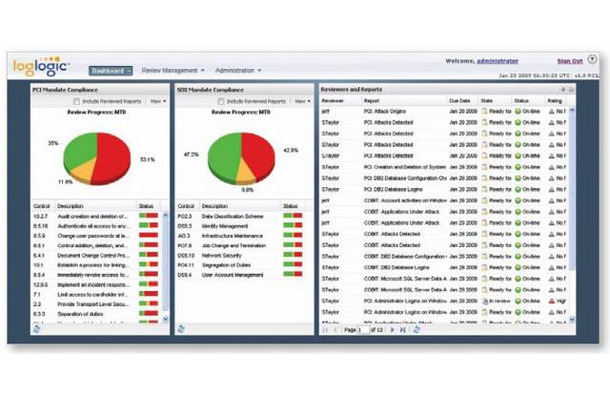Viewport: 610px width, 400px height.
Task: Click On-time status icon for PCI: Attack Origins
Action: coord(518,111)
